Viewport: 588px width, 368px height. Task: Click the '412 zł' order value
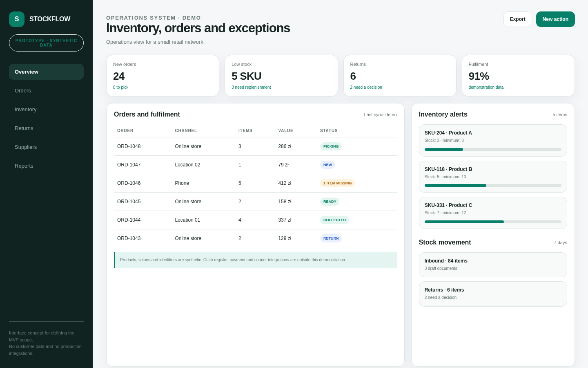point(285,183)
